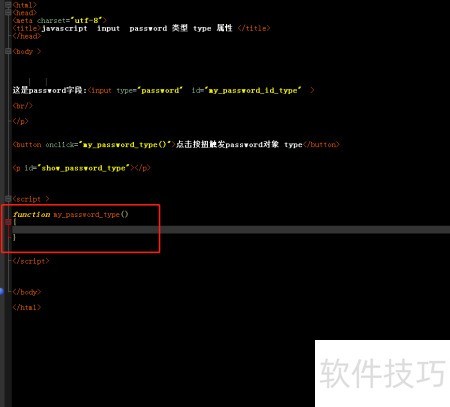
Task: Collapse the html tag fold marker
Action: point(8,5)
